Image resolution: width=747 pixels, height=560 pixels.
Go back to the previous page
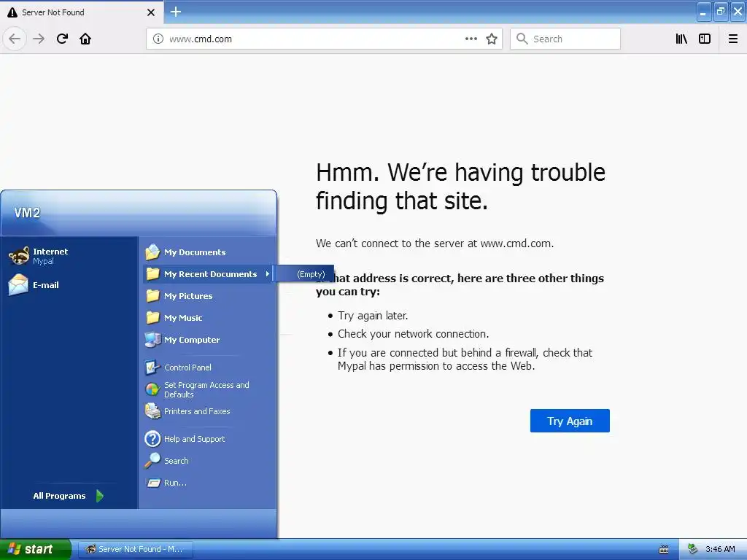(x=15, y=39)
